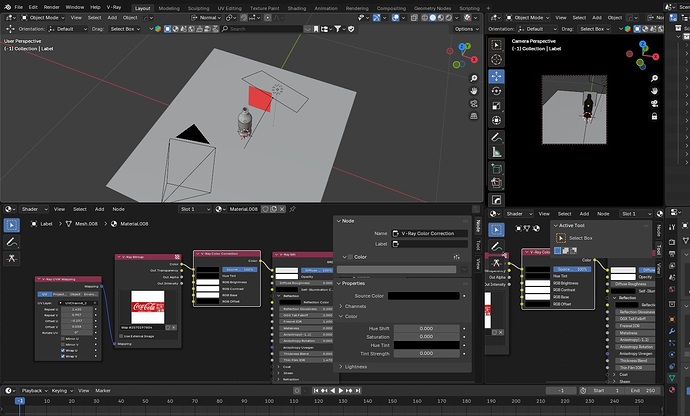This screenshot has height=416, width=690.
Task: Open the V-Ray menu
Action: pyautogui.click(x=114, y=7)
